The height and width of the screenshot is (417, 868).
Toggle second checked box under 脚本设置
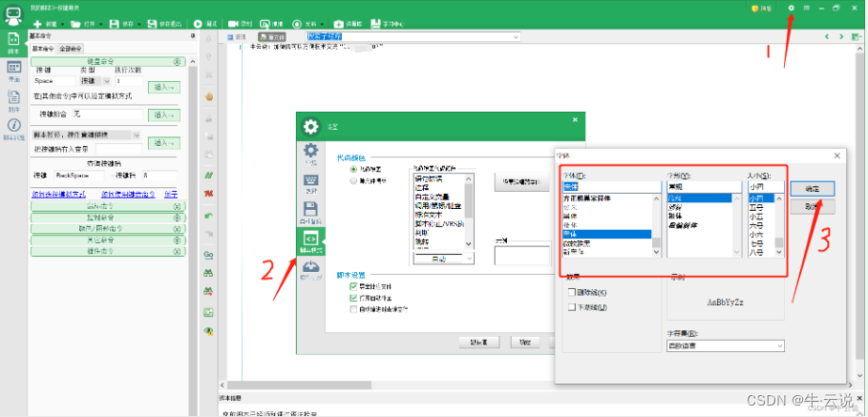(353, 298)
